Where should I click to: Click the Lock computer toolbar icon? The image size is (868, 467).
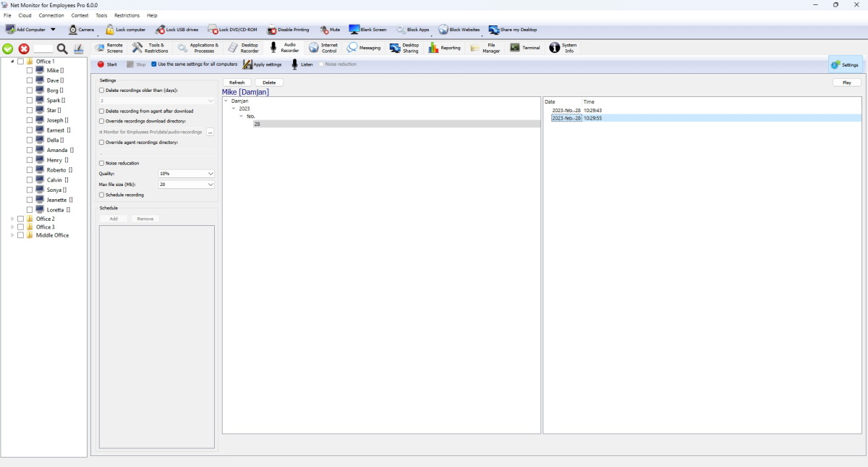[x=110, y=30]
